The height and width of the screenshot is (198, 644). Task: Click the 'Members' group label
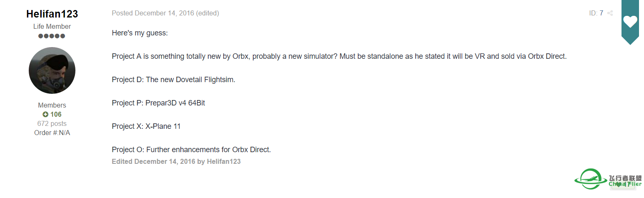52,105
